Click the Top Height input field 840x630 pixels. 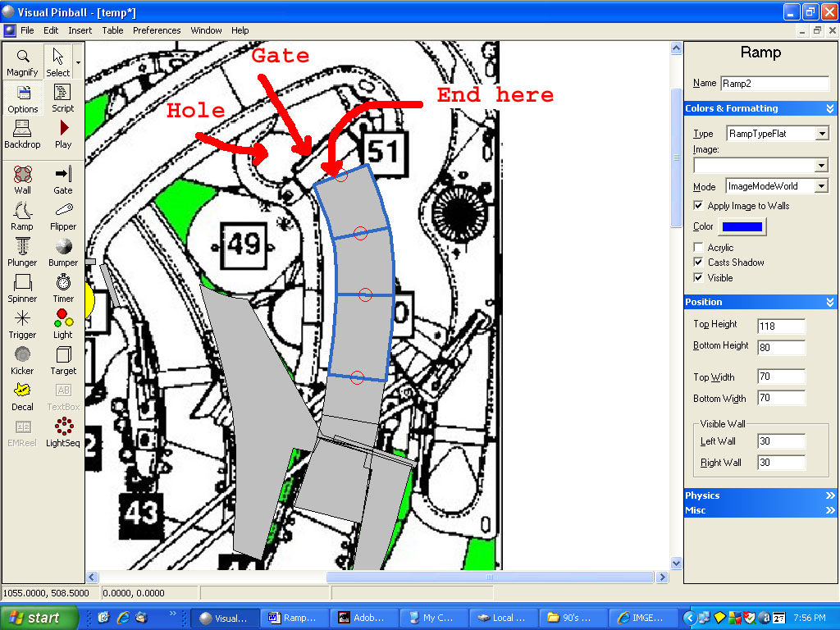(781, 326)
